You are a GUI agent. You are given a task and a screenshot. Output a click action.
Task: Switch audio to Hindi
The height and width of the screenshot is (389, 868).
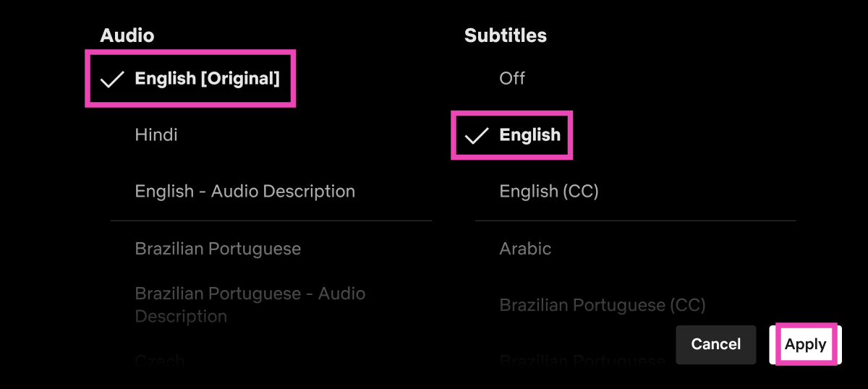click(x=156, y=134)
